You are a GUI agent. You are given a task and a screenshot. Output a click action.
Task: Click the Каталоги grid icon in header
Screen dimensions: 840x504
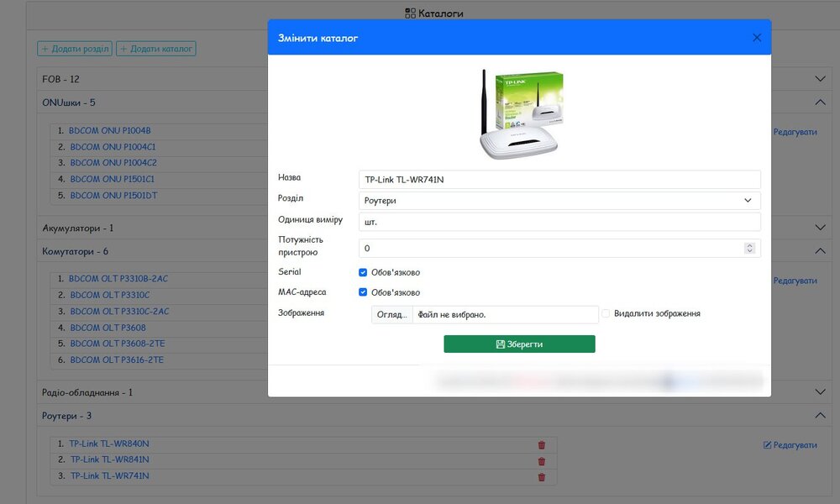tap(410, 13)
